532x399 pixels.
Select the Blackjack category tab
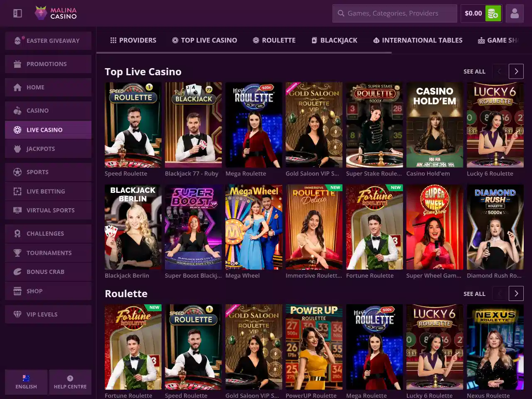(x=335, y=40)
